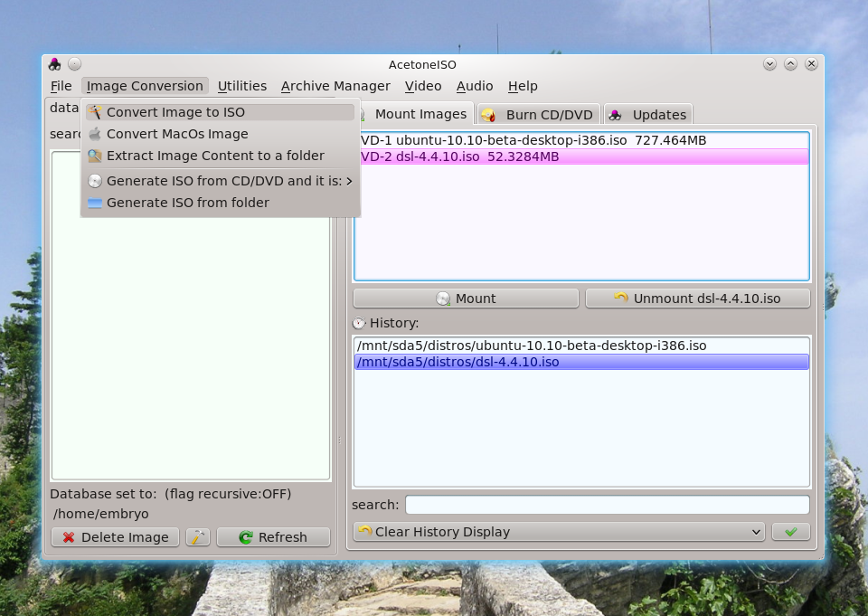
Task: Click the wand icon of Convert Image to ISO
Action: coord(95,112)
